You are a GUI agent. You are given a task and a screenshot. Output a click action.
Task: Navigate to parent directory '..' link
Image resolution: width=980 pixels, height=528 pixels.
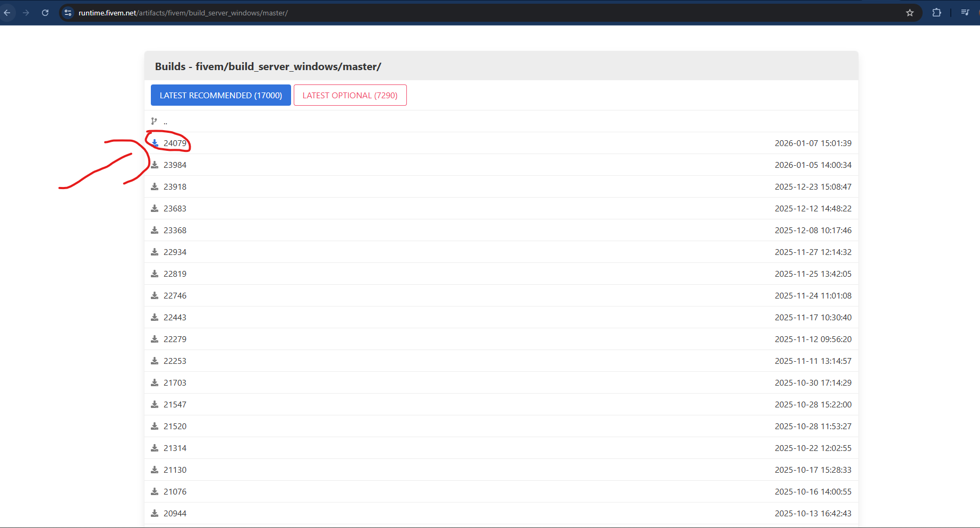[x=165, y=122]
